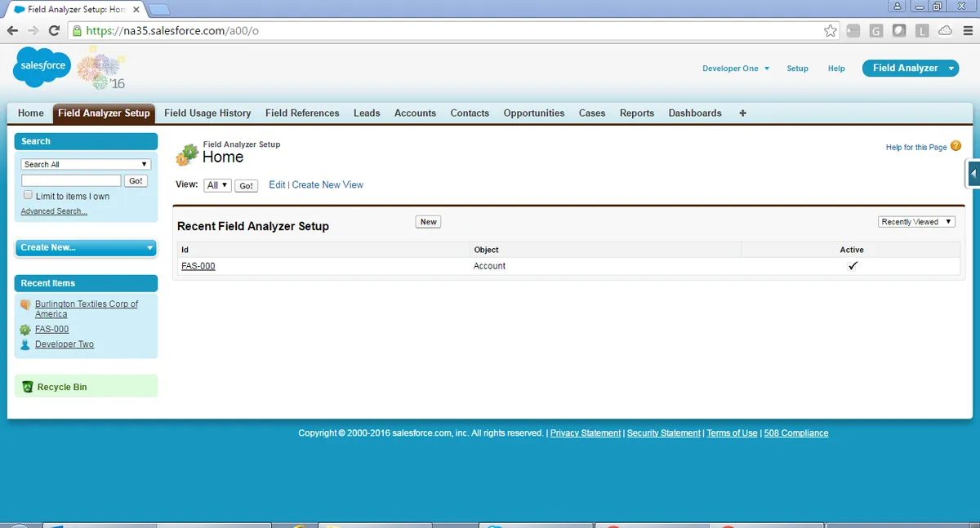Open the Security Statement link
The image size is (980, 528).
[x=664, y=433]
